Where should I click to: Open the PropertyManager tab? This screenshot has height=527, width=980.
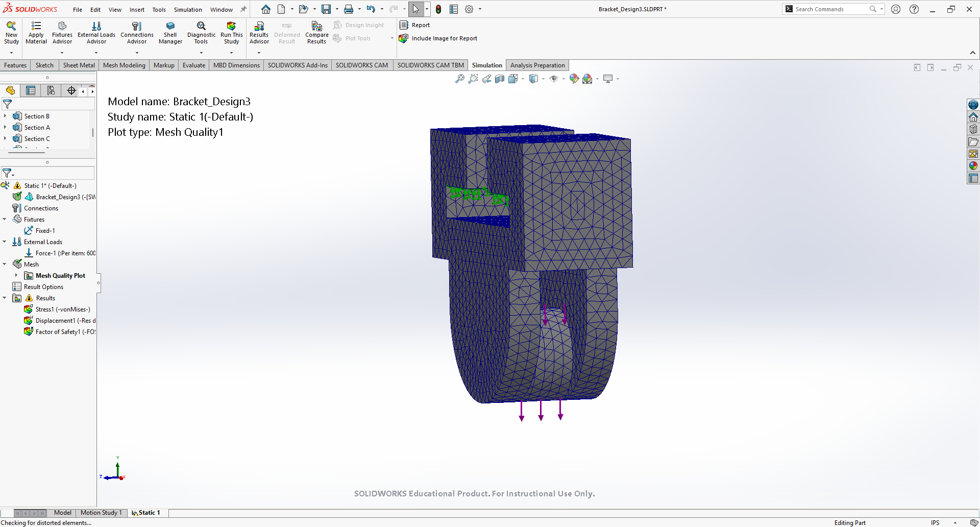pyautogui.click(x=31, y=91)
